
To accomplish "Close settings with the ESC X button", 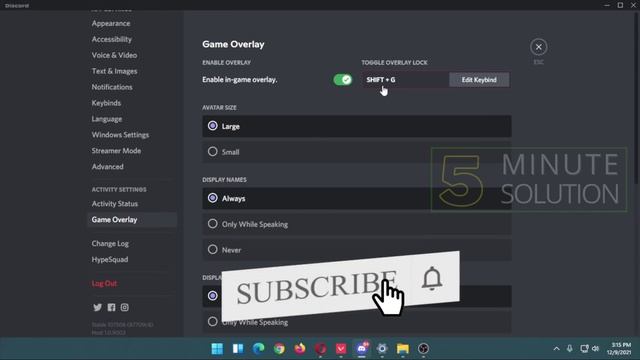I will point(538,47).
